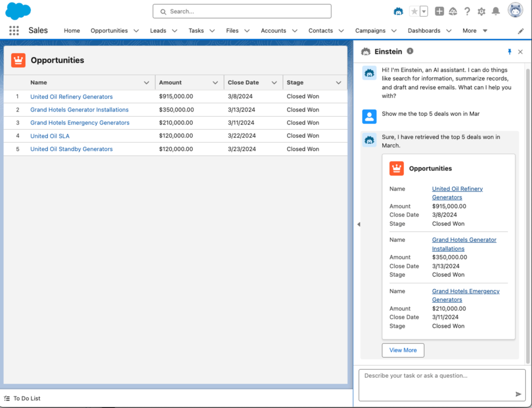The image size is (532, 408).
Task: Expand the Files tab chevron
Action: pos(247,31)
